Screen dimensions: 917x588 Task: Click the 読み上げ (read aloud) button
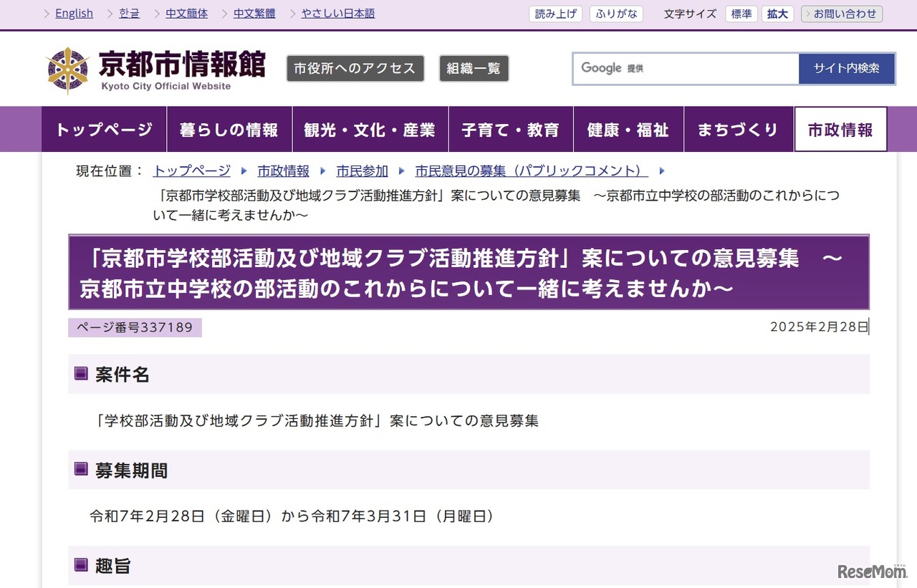pyautogui.click(x=555, y=13)
